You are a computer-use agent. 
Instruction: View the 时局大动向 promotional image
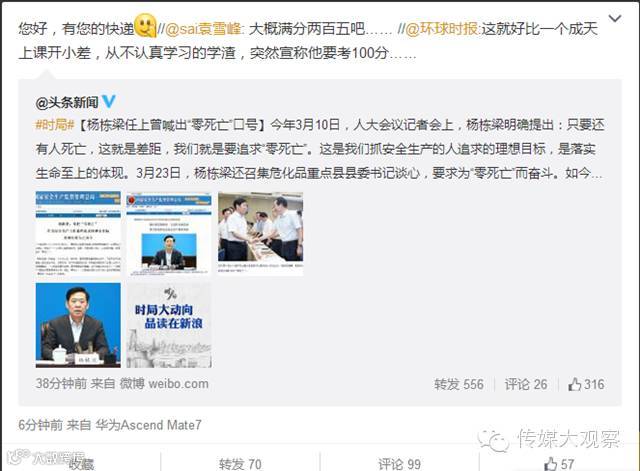pos(169,325)
